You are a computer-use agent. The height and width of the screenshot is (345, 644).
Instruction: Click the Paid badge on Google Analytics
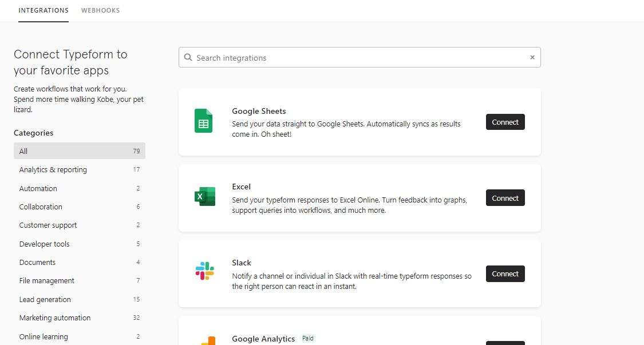coord(307,339)
